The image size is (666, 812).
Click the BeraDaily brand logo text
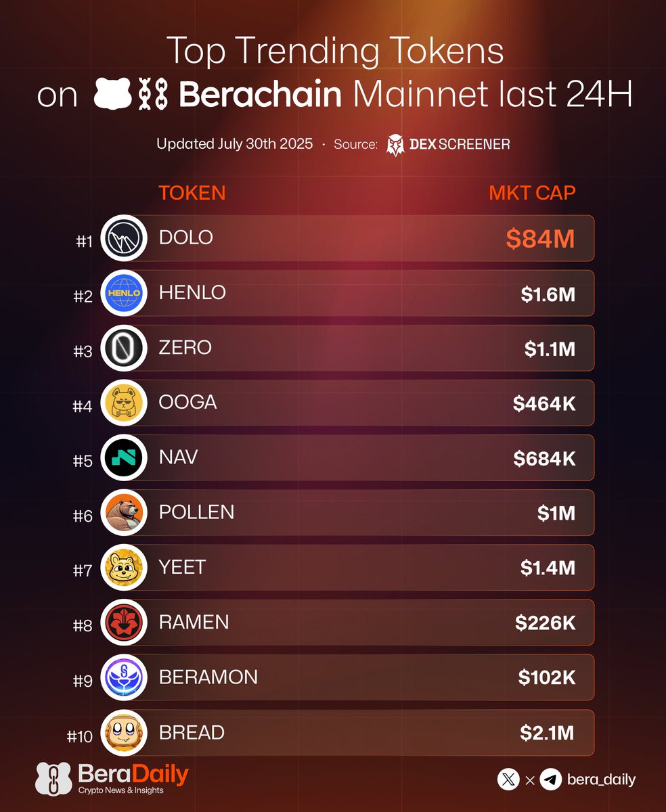[133, 773]
